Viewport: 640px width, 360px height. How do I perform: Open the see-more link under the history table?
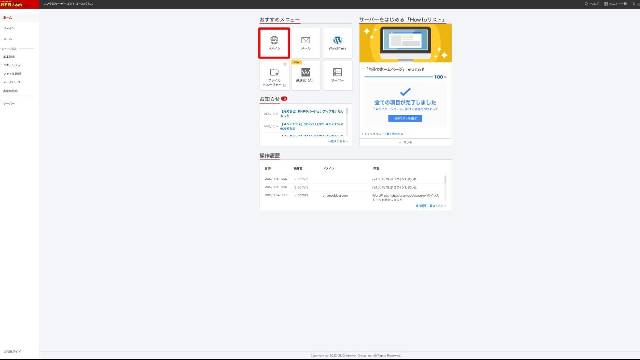tap(430, 206)
